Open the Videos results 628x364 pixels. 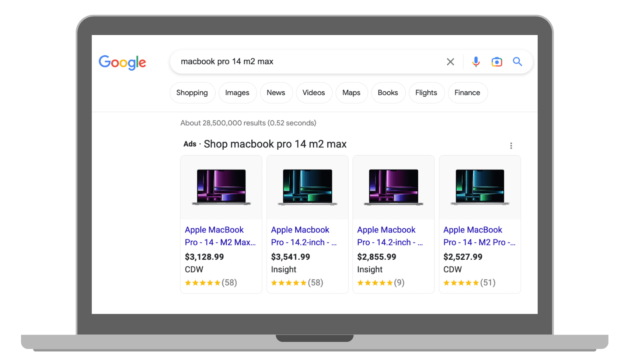coord(314,93)
